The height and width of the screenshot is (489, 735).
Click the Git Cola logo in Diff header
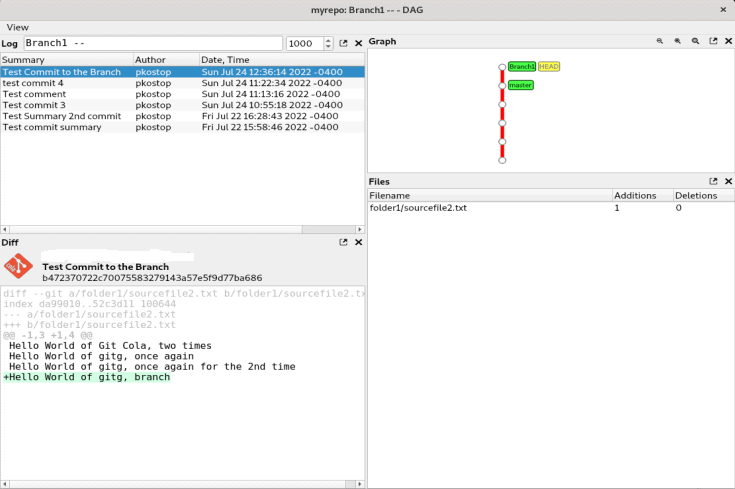[18, 266]
